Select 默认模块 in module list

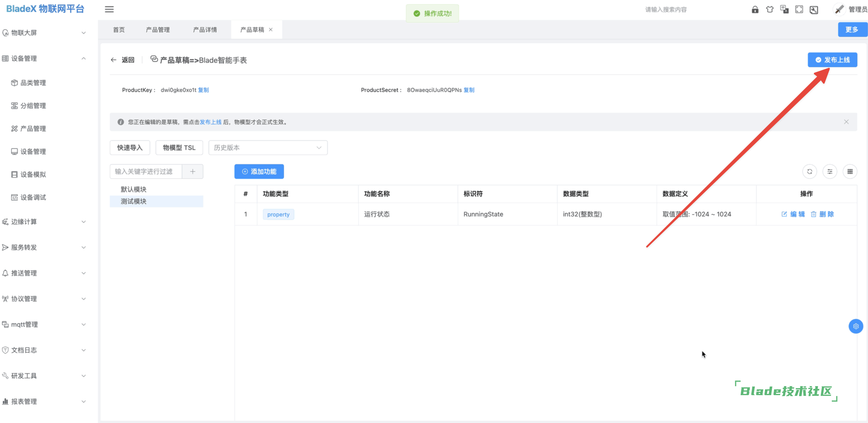[134, 189]
